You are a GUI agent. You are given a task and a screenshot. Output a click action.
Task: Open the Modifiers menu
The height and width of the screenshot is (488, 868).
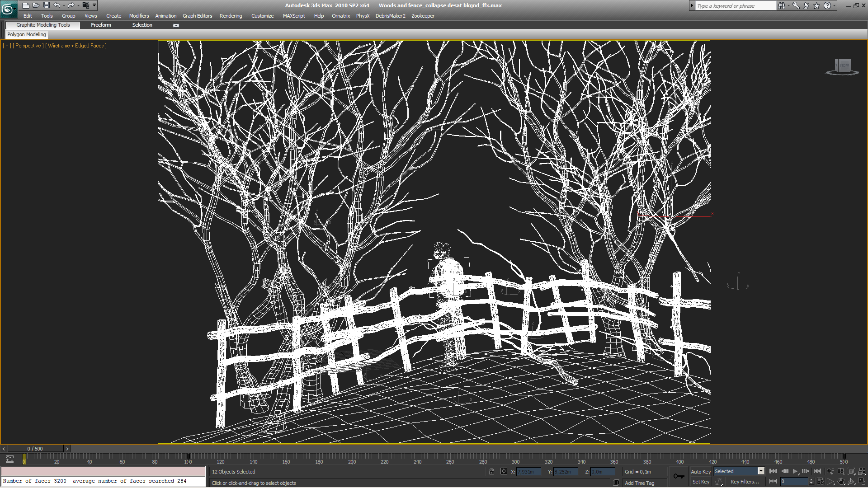(139, 16)
